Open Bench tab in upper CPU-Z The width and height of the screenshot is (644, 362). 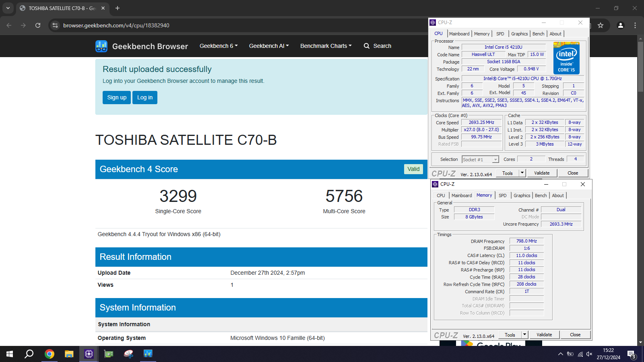click(x=539, y=34)
